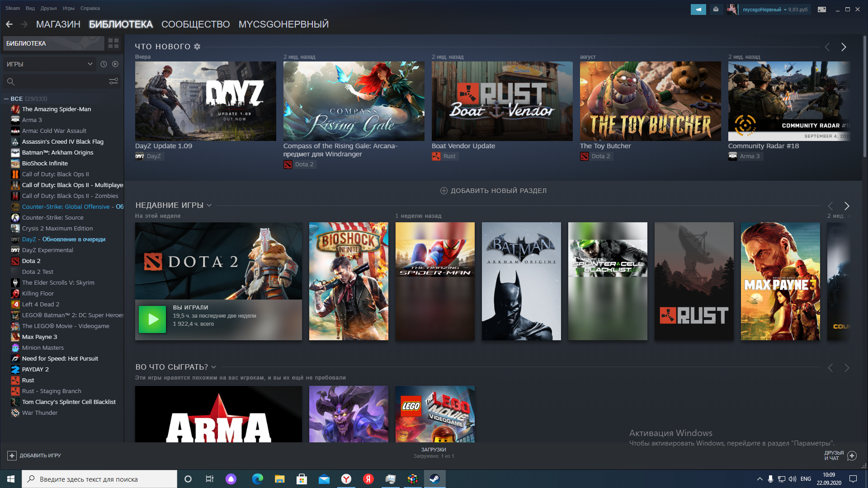Click the БИБЛИОТЕКА home button
Image resolution: width=868 pixels, height=488 pixels.
coord(53,43)
